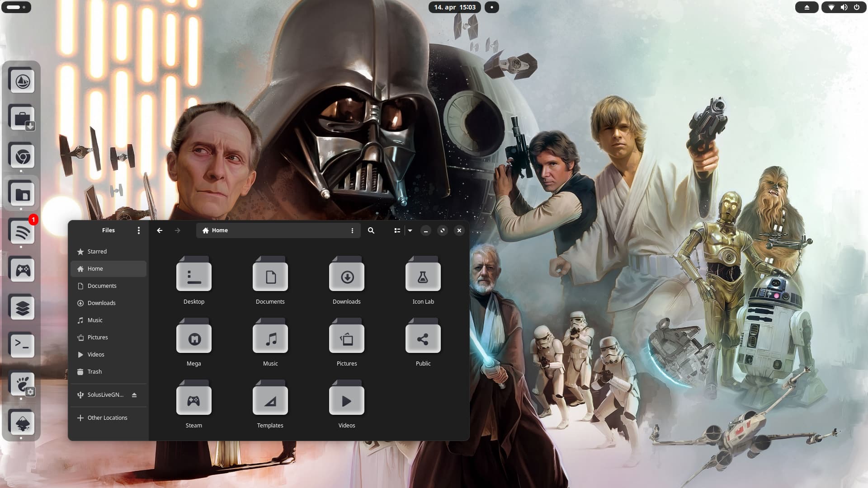
Task: Open GNOME Tweaks paw icon in dock
Action: (x=22, y=384)
